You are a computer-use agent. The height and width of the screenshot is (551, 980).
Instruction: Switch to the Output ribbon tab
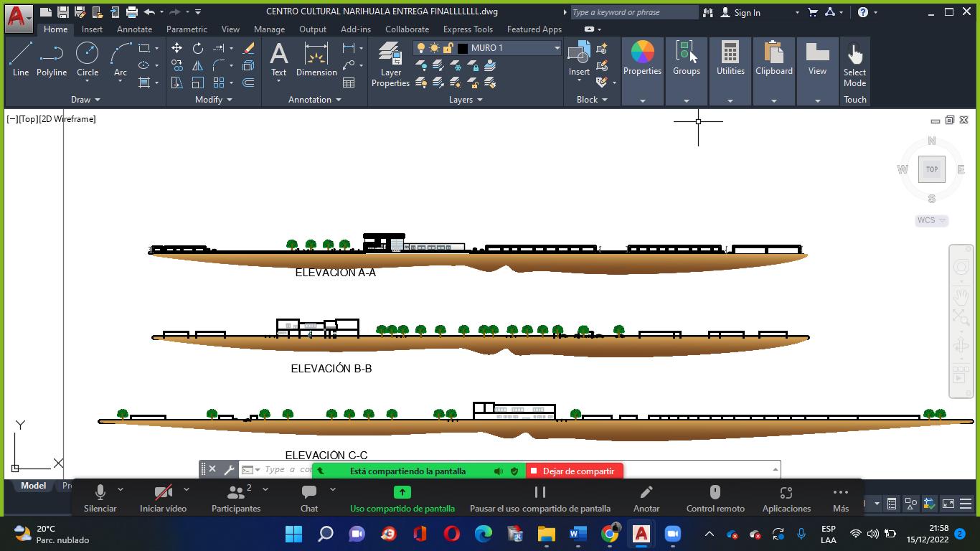[312, 29]
